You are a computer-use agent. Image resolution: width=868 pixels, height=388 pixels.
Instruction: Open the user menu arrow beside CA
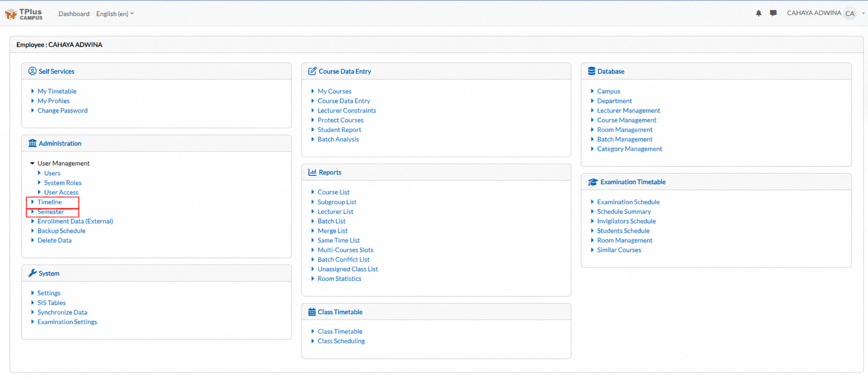pos(863,13)
